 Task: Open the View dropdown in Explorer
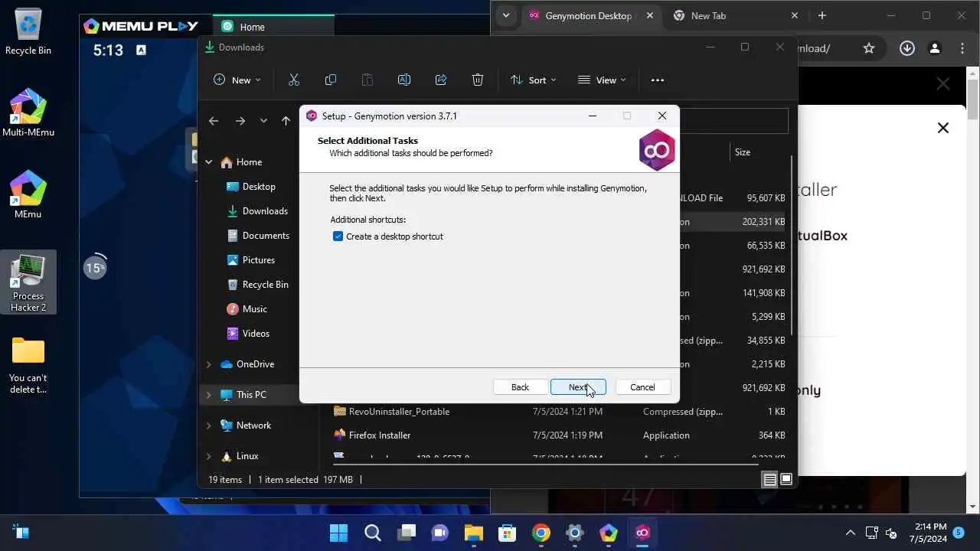coord(602,80)
